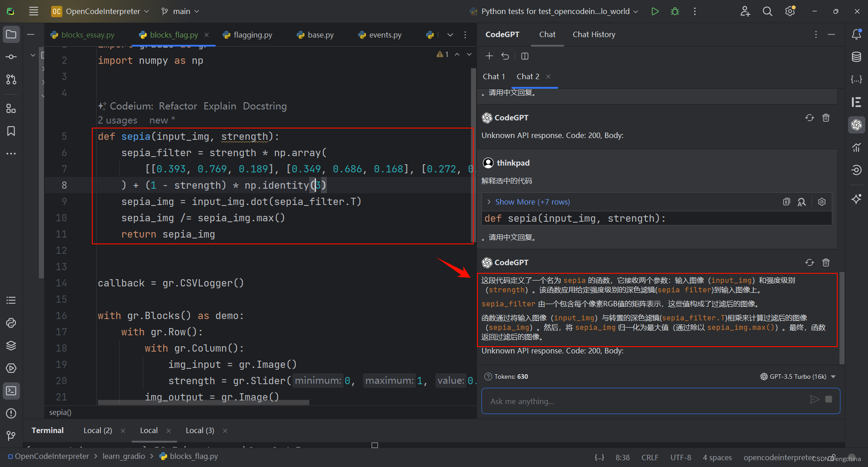Open the Chat History tab
Screen dimensions: 868x467
(x=594, y=34)
